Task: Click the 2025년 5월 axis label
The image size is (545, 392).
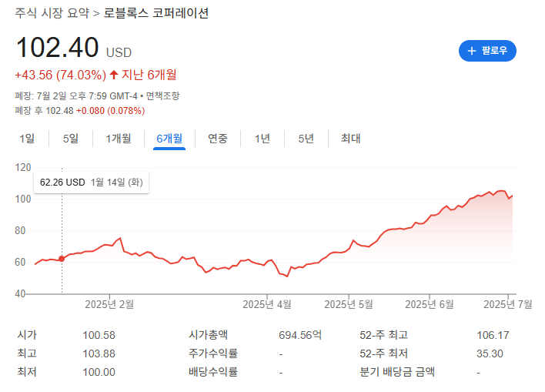Action: coord(349,304)
